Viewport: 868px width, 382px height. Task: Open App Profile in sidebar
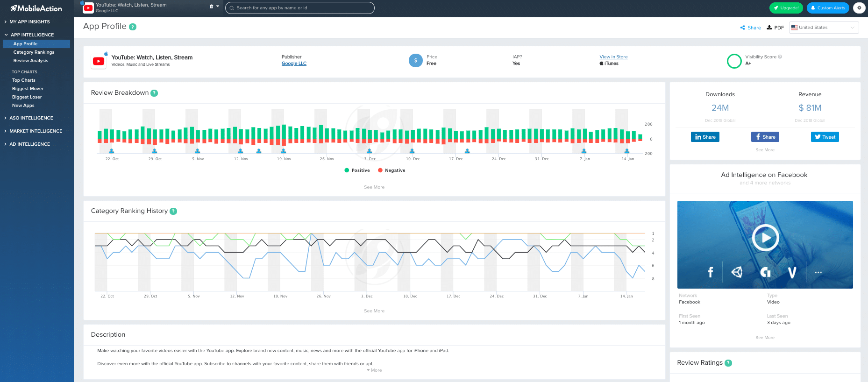(36, 44)
